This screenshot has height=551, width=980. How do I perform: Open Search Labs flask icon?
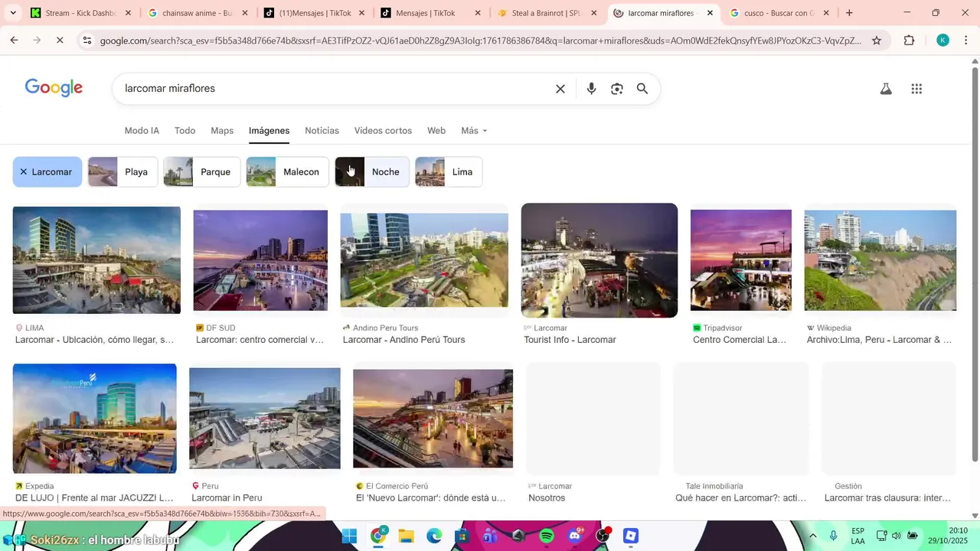point(886,89)
